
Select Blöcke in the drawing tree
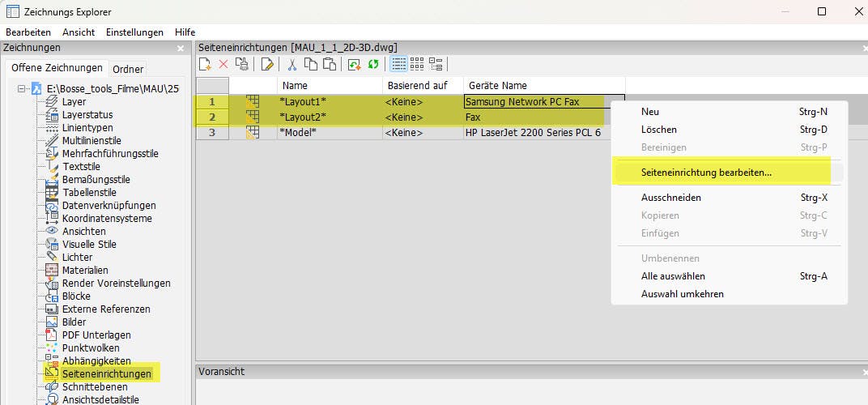coord(77,296)
